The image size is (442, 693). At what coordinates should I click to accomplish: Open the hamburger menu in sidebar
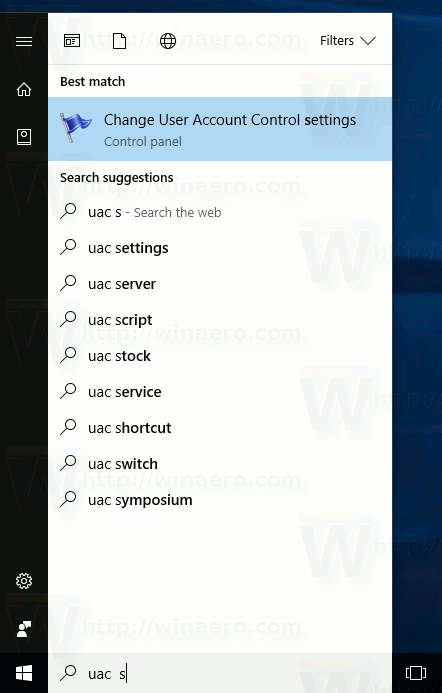[x=24, y=42]
